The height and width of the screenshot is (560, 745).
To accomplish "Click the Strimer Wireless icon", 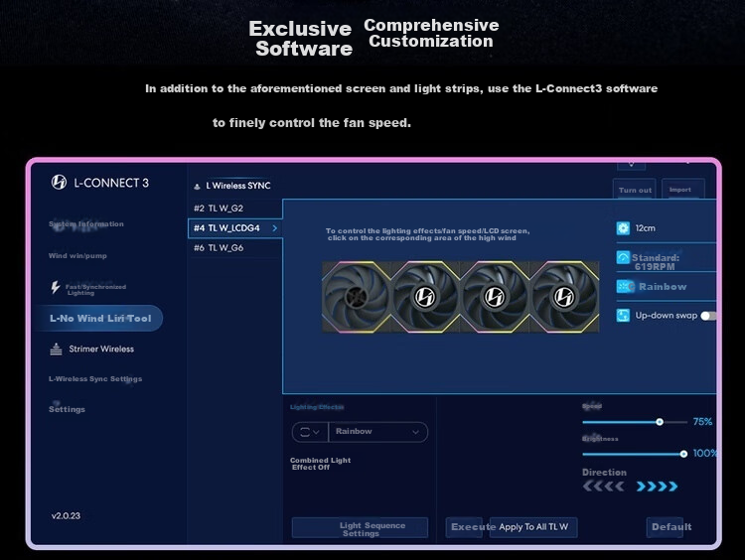I will point(56,350).
